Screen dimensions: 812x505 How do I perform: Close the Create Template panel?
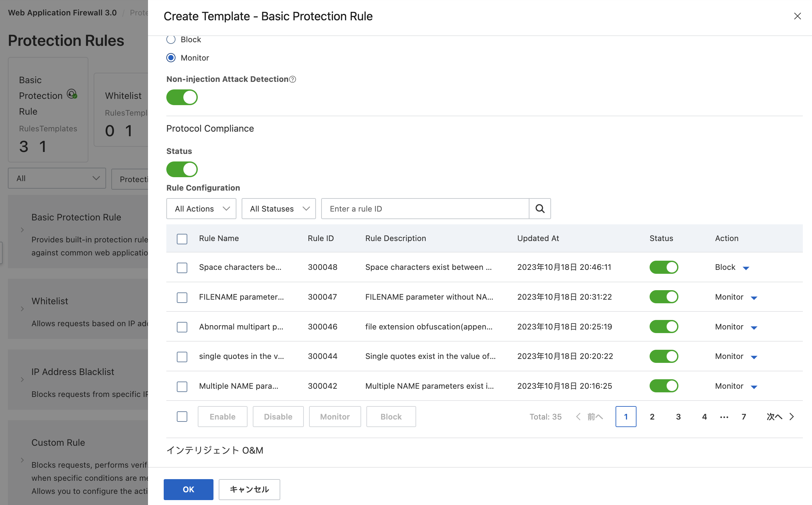click(797, 16)
